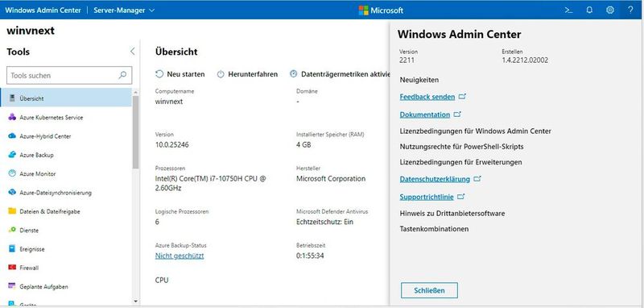Open Tastenkombinationen entry
Viewport: 644px width, 308px height.
click(434, 229)
